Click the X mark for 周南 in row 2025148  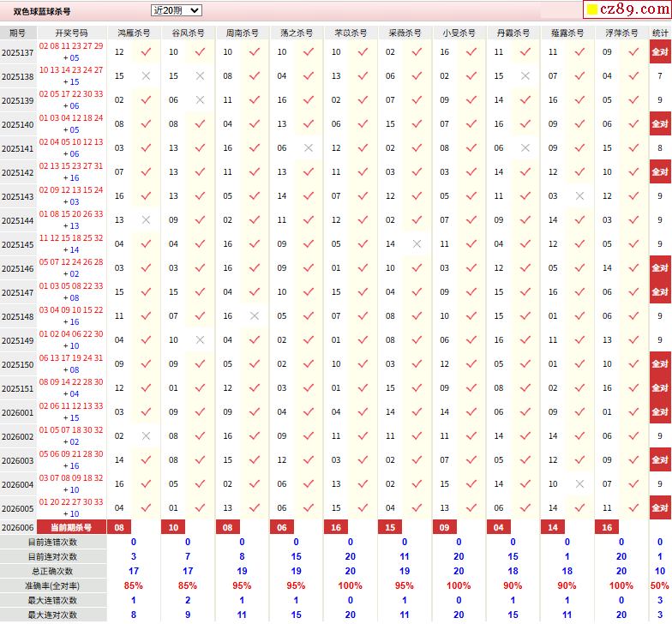[x=255, y=316]
